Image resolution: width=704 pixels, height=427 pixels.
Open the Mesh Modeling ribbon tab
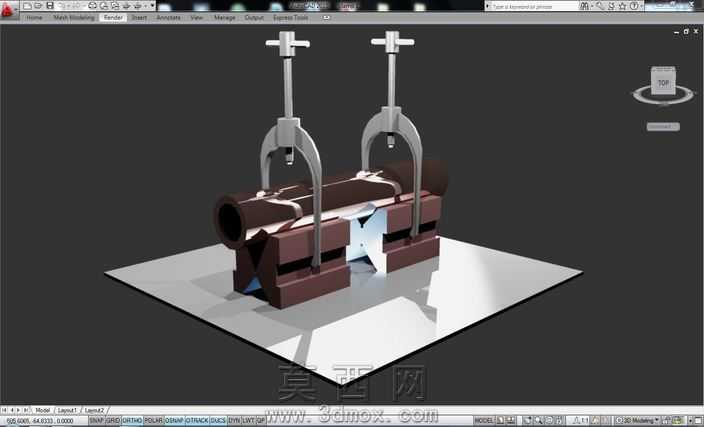(74, 18)
